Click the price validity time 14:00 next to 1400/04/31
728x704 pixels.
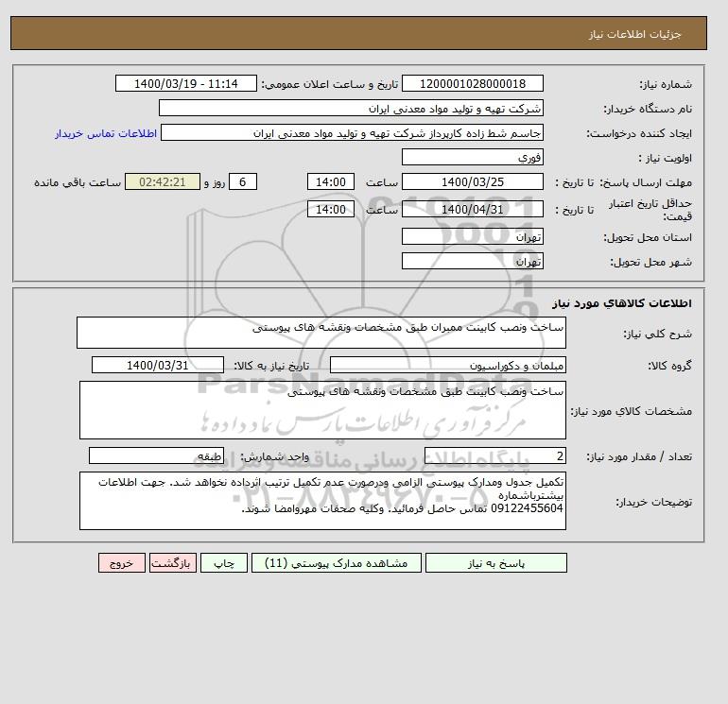pos(331,209)
